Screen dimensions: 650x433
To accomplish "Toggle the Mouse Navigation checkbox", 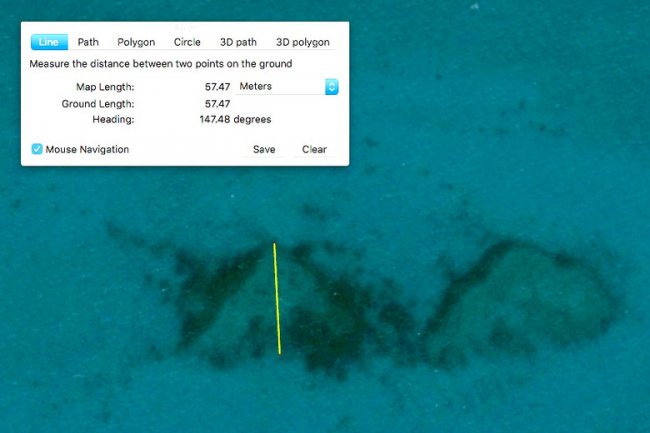I will tap(37, 149).
